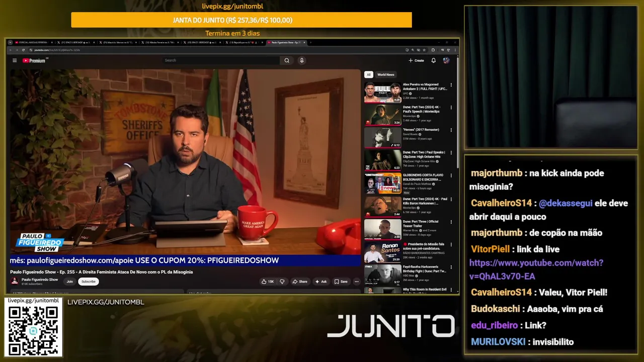Open Renan Santos pré-candidatura thumbnail
The height and width of the screenshot is (362, 644).
point(382,252)
